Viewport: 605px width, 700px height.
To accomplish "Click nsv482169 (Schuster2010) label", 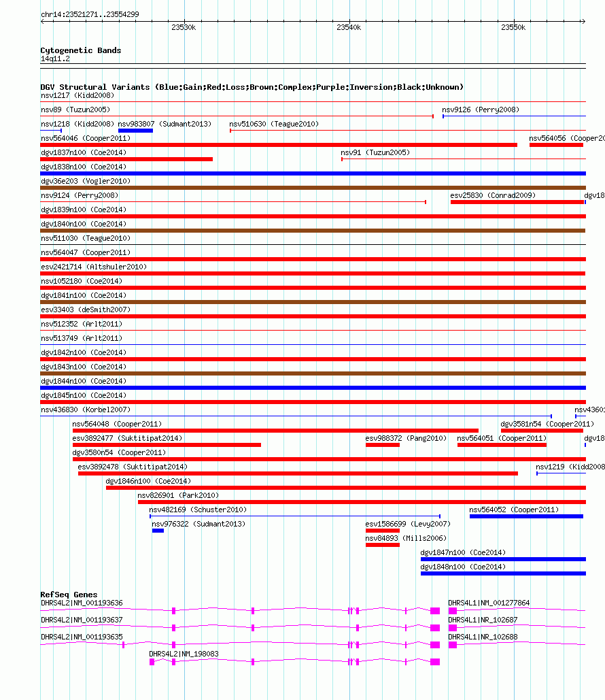I will [198, 510].
